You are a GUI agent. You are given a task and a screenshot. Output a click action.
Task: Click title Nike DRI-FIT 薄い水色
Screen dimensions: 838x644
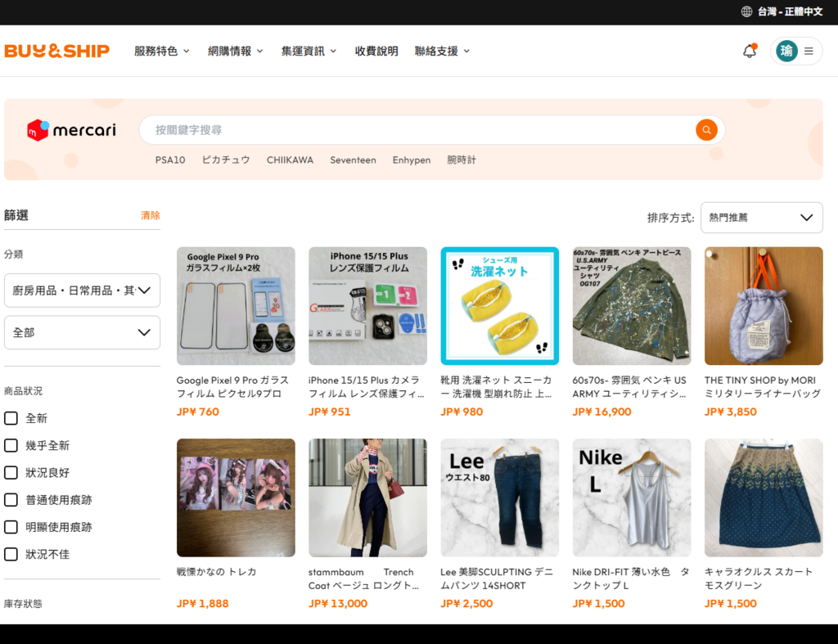631,579
